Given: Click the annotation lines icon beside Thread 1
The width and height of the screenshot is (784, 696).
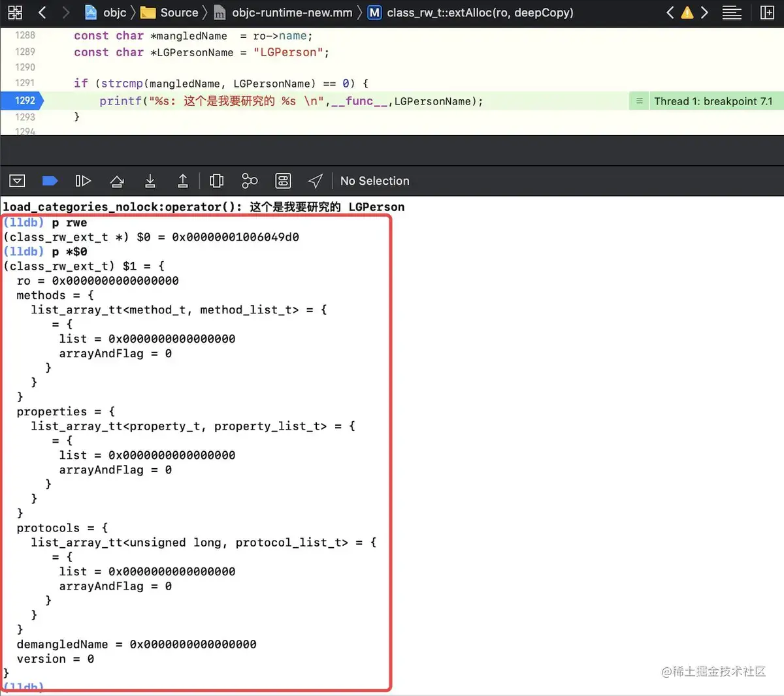Looking at the screenshot, I should coord(639,101).
